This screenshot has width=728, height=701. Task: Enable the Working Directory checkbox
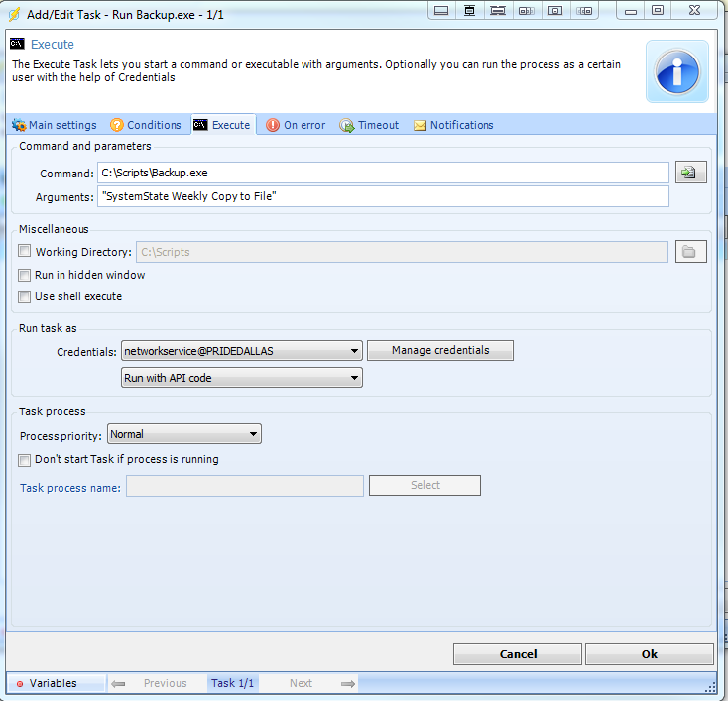(x=25, y=252)
